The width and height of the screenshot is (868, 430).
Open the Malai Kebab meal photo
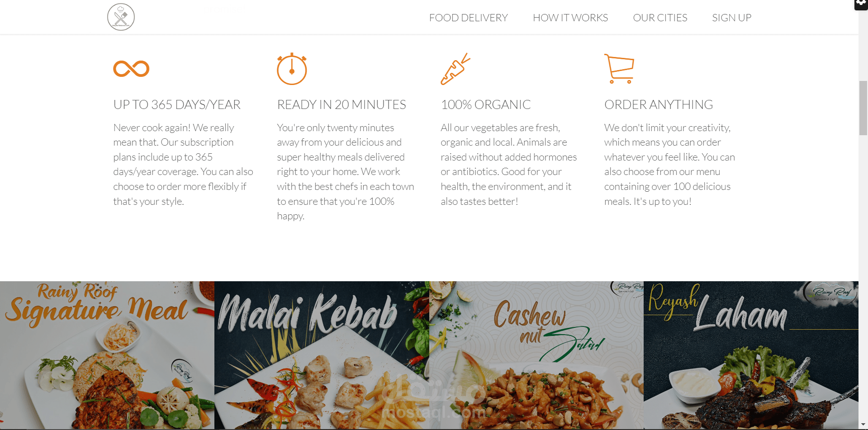pyautogui.click(x=322, y=355)
